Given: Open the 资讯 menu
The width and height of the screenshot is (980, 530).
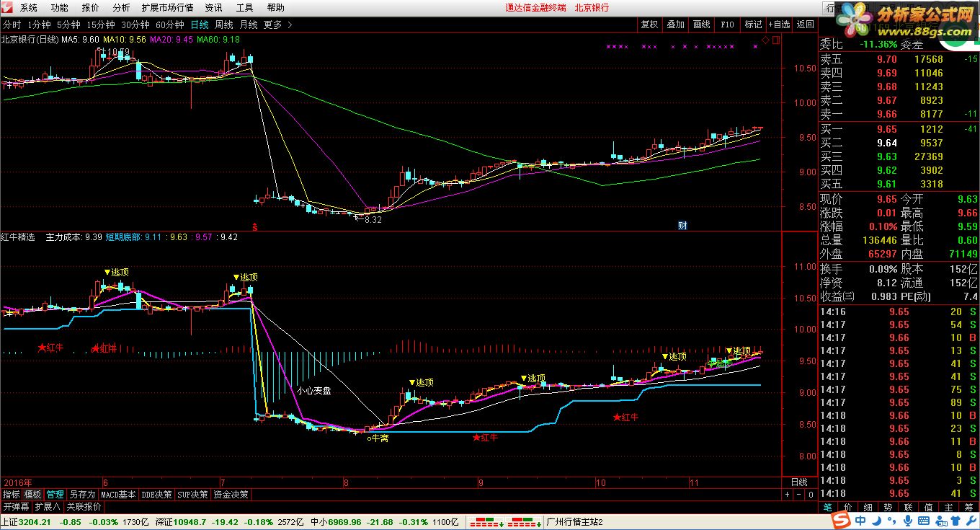Looking at the screenshot, I should point(213,7).
